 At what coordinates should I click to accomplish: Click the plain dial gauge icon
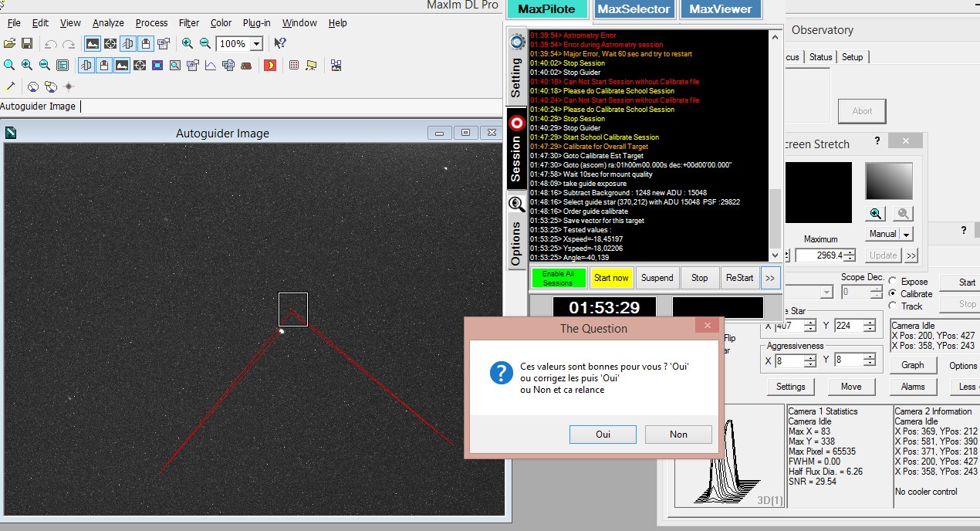tap(33, 86)
